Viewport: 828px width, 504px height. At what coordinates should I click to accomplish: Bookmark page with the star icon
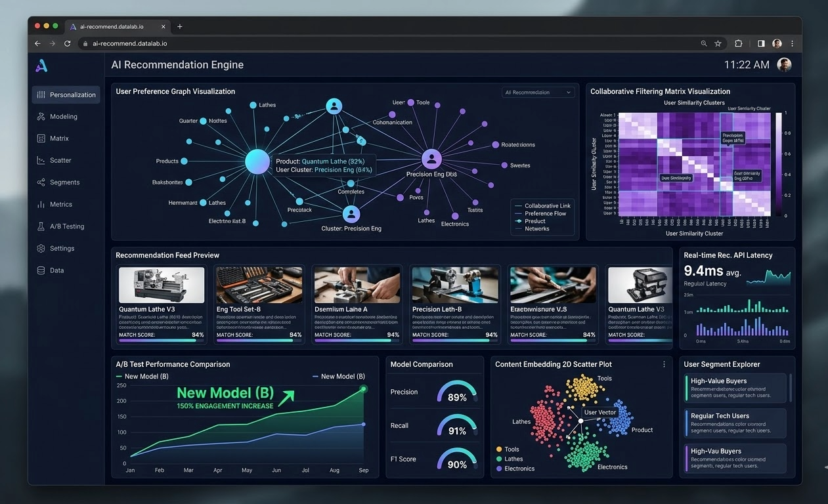pos(718,43)
